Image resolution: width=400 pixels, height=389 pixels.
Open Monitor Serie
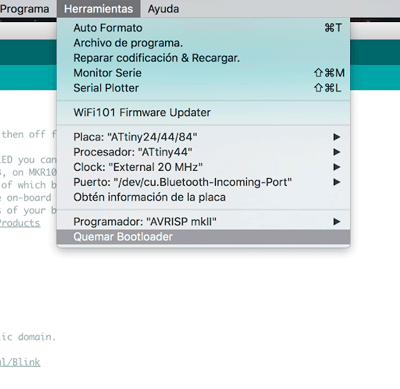[203, 73]
